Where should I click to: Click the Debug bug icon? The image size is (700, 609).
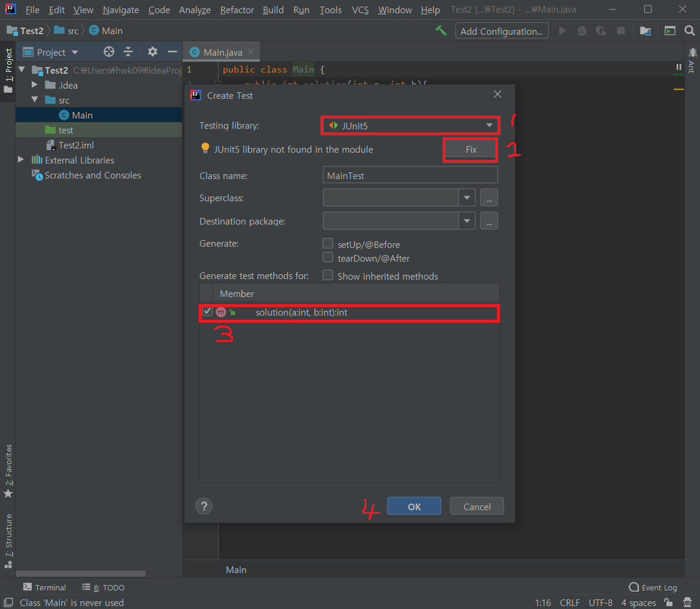(581, 31)
